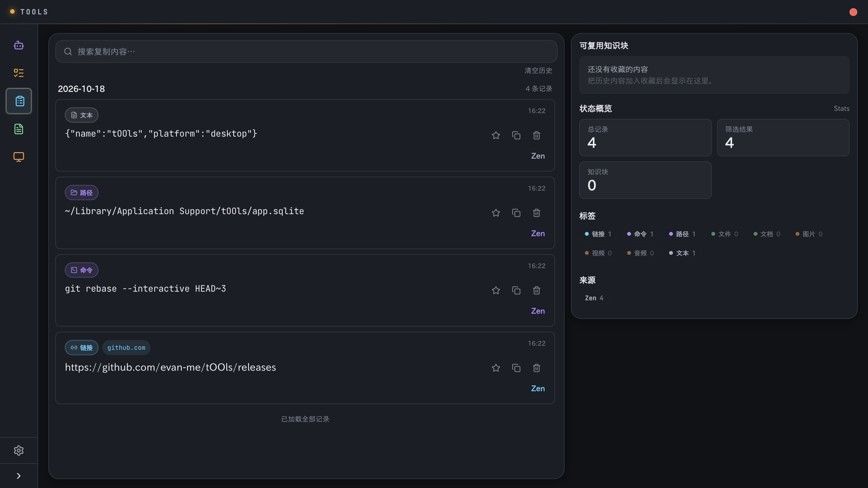Filter by the 文件 tag
This screenshot has width=868, height=488.
tap(724, 234)
